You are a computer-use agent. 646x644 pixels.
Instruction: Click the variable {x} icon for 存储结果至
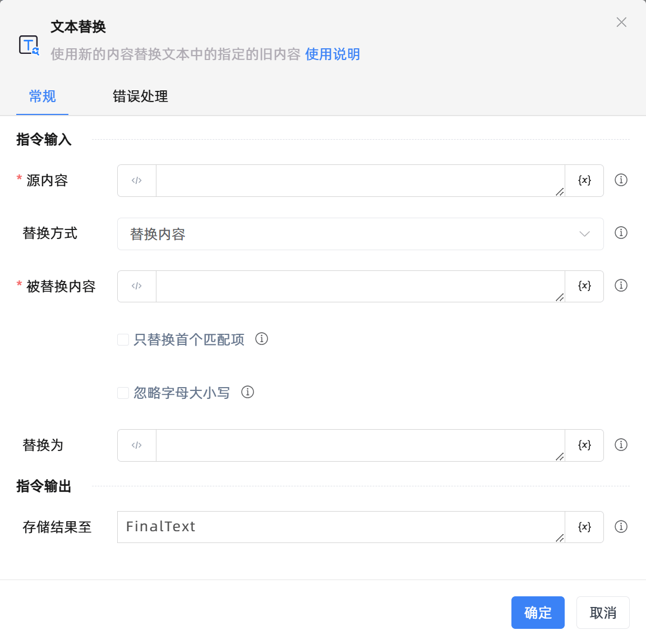coord(584,527)
